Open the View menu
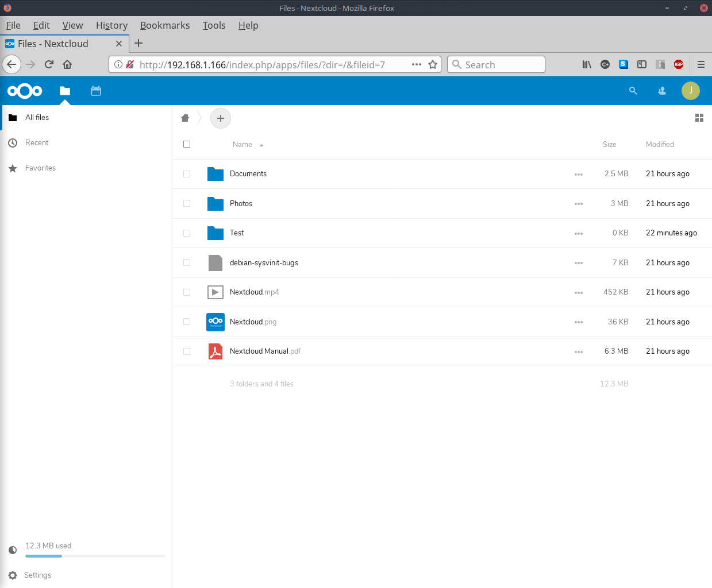Viewport: 712px width, 588px height. pos(72,25)
